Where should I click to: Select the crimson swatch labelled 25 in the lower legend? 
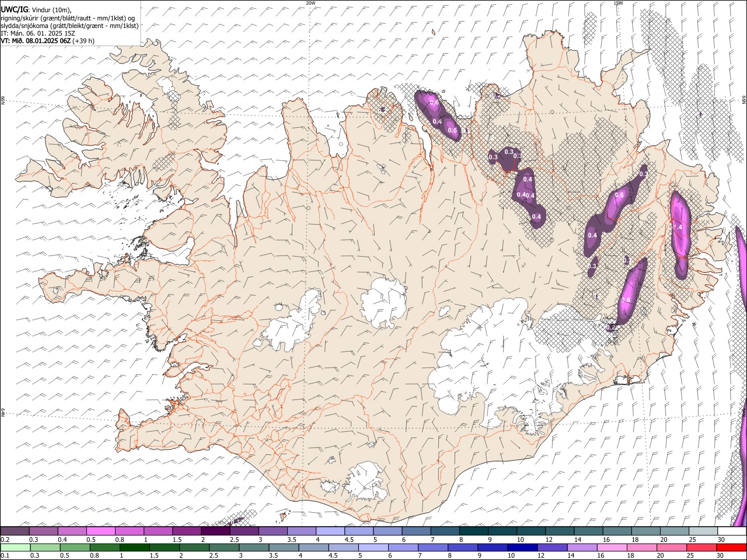(x=701, y=548)
